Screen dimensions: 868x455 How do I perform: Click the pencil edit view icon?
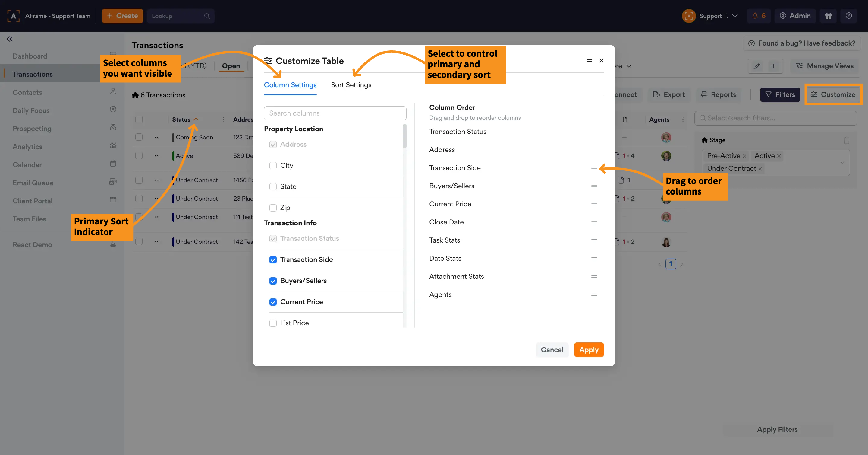click(x=757, y=66)
